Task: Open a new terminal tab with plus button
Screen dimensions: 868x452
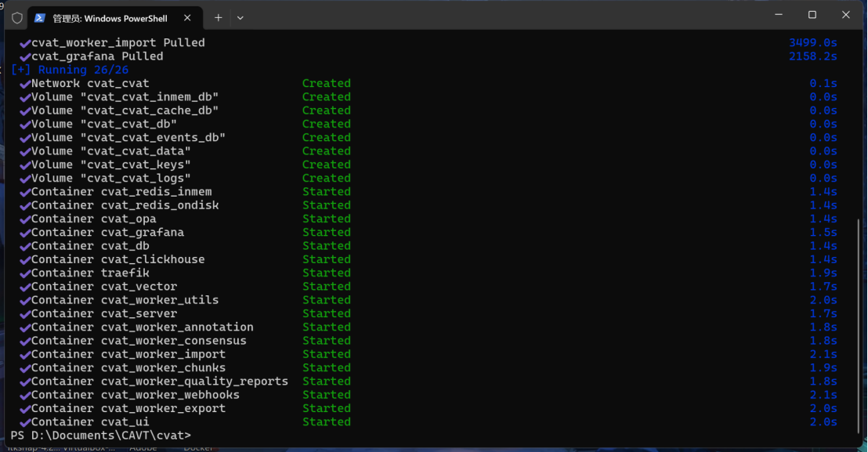Action: [x=218, y=18]
